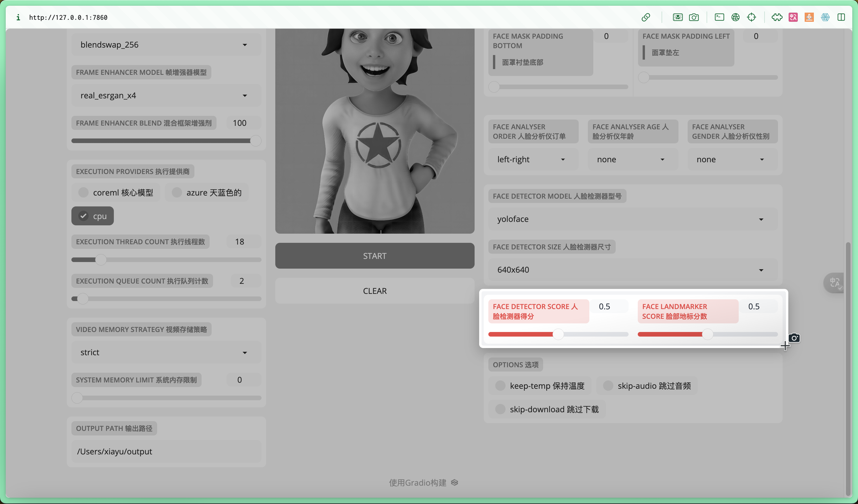Click the blue spider web extension icon
The image size is (858, 504).
click(x=825, y=17)
